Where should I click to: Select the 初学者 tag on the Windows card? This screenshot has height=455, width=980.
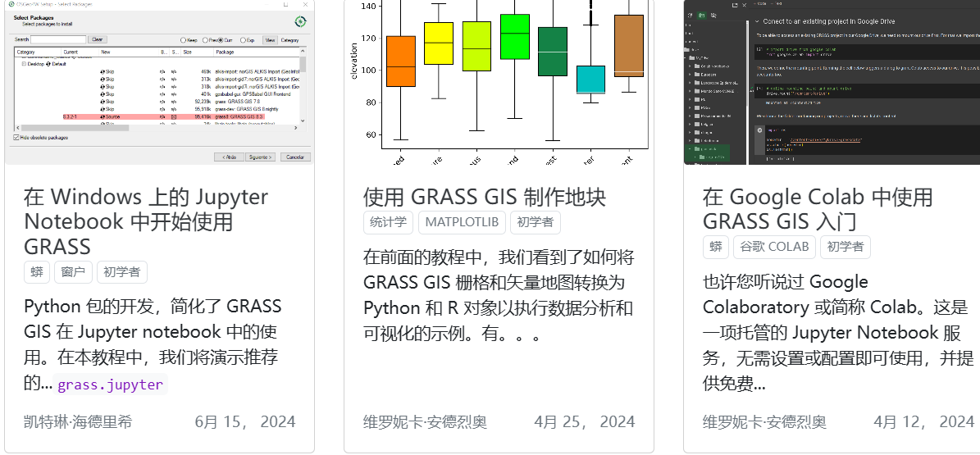coord(122,272)
